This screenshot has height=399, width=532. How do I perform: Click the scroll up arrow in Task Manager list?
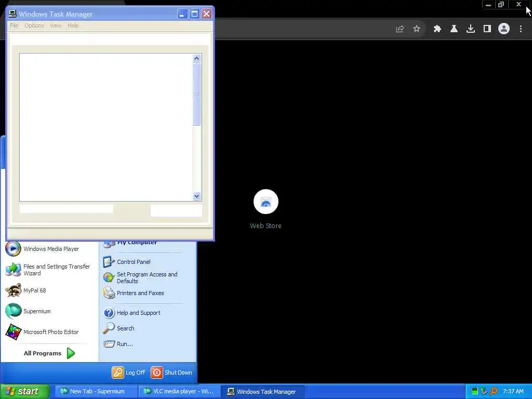(x=196, y=58)
